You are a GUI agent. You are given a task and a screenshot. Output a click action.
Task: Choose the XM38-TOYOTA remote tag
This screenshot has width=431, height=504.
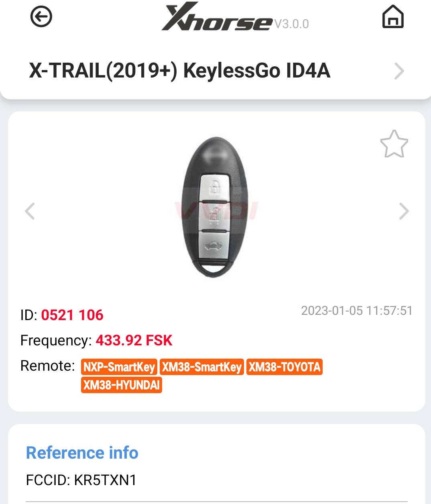coord(285,367)
